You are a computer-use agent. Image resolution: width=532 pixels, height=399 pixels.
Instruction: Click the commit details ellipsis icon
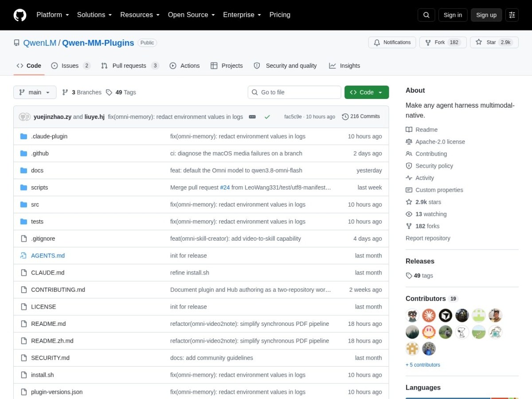pos(252,117)
